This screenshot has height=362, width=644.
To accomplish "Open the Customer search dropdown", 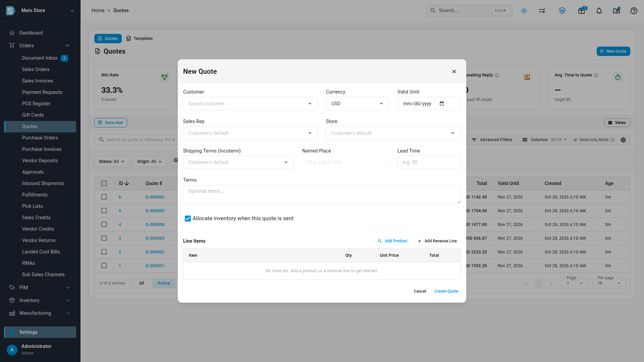I will (x=250, y=104).
